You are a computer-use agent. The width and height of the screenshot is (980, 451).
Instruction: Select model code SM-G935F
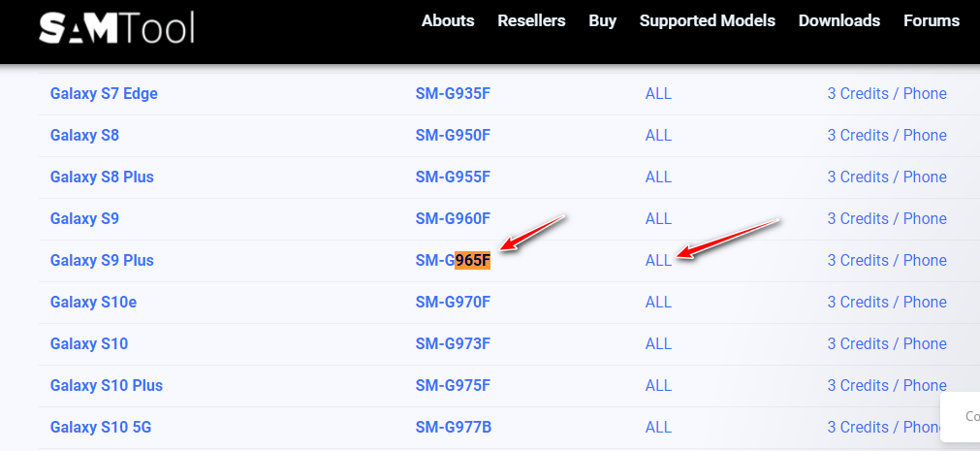(453, 94)
